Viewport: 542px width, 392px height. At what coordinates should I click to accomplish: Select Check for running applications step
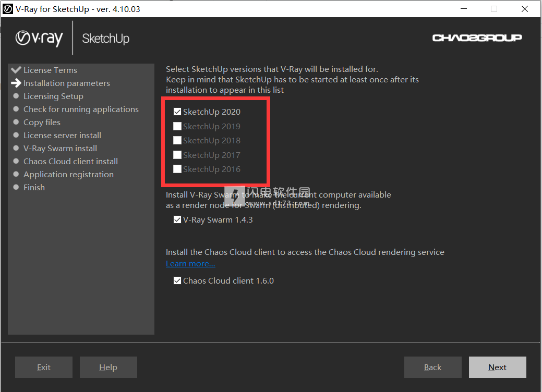pyautogui.click(x=81, y=109)
